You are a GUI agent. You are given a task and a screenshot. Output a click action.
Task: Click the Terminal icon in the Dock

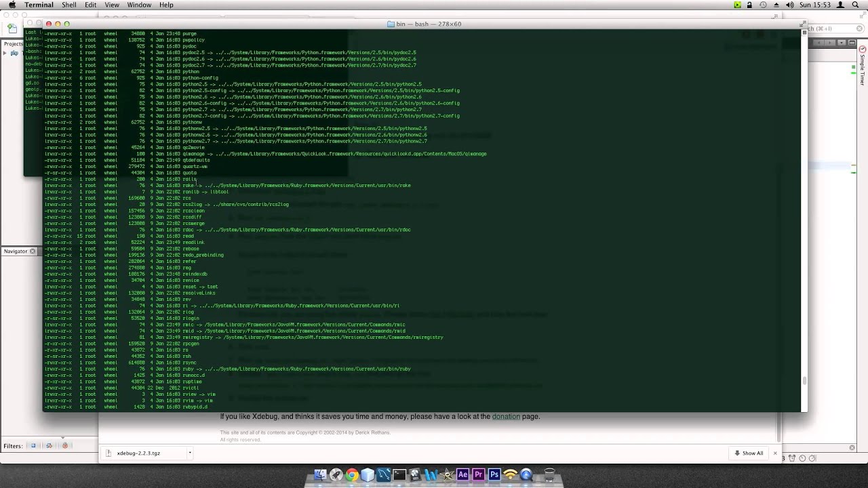(399, 474)
